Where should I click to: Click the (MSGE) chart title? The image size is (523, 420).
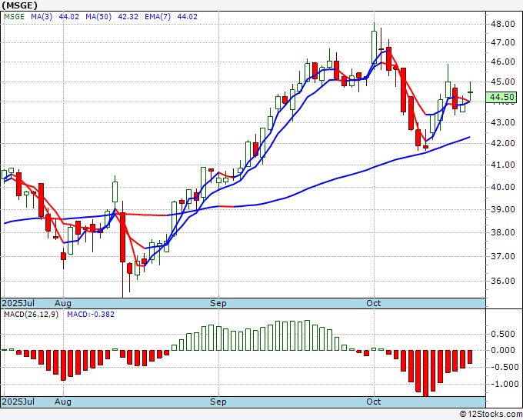(19, 5)
